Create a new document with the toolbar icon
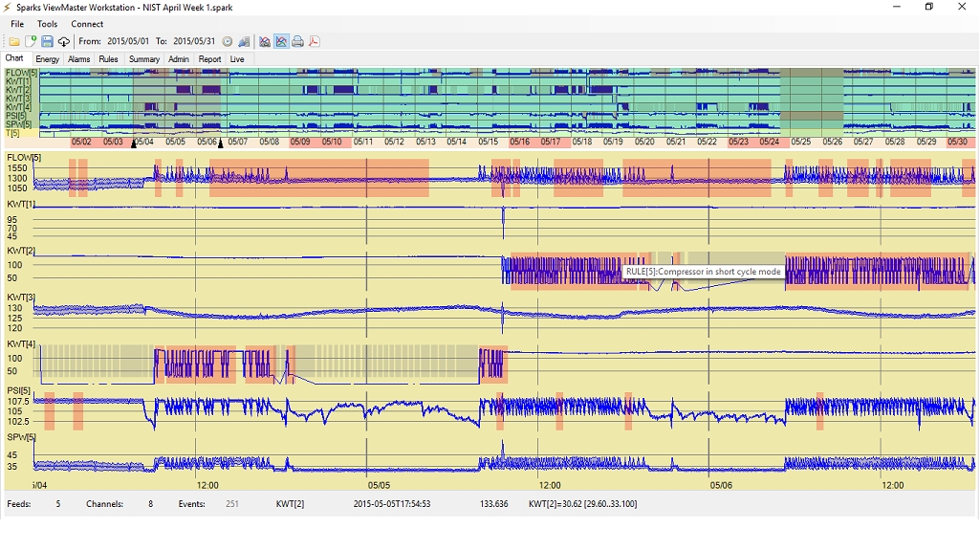Screen dimensions: 980x551 [30, 41]
